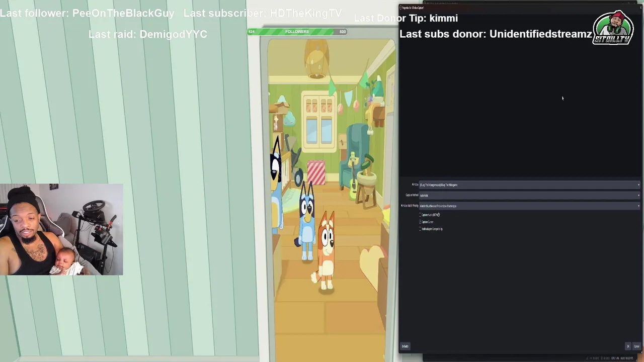Click the webcam feed thumbnail

[61, 229]
